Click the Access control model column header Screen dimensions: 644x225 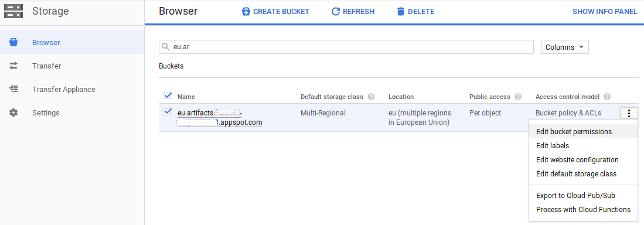pyautogui.click(x=567, y=97)
